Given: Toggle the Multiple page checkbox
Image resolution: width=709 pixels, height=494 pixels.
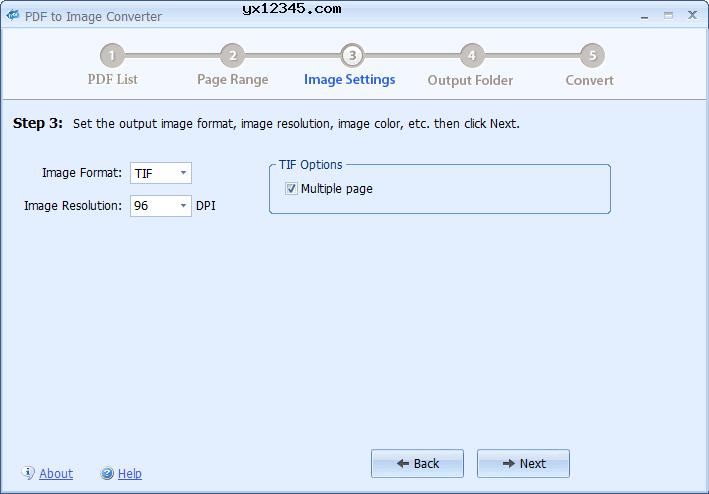Looking at the screenshot, I should click(x=291, y=188).
